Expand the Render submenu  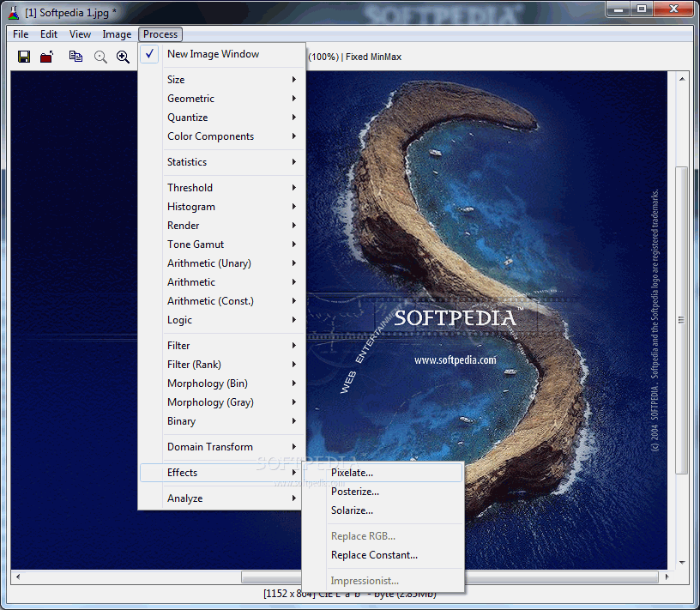(x=222, y=226)
